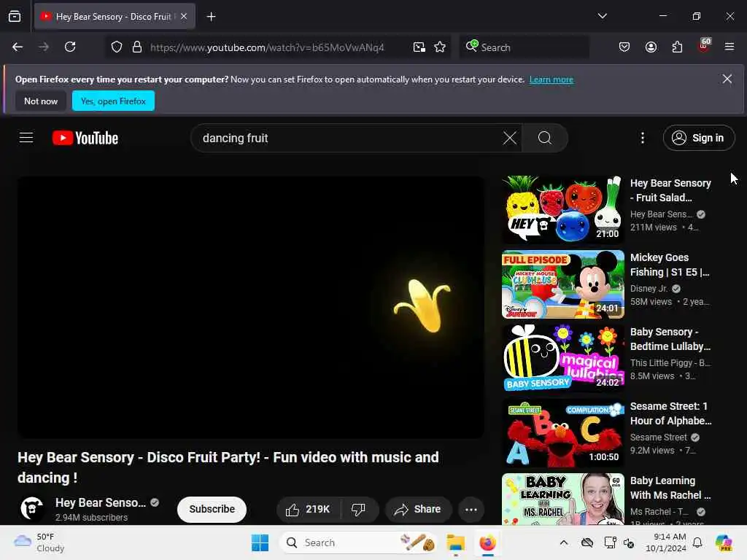The width and height of the screenshot is (747, 560).
Task: Go back to the previous page
Action: 18,47
